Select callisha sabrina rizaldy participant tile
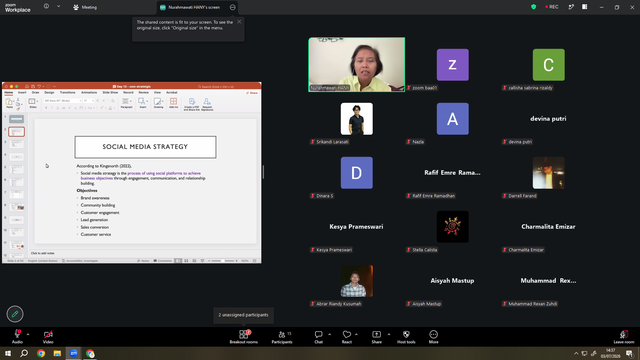The width and height of the screenshot is (640, 360). [x=549, y=64]
